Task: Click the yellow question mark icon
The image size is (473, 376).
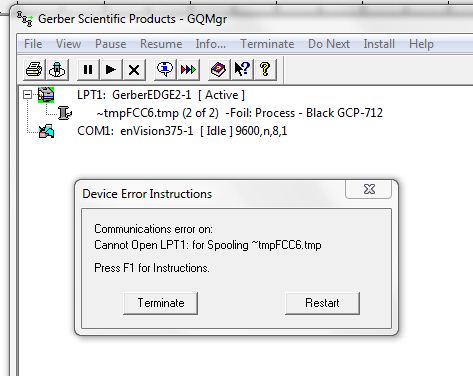Action: pos(265,70)
